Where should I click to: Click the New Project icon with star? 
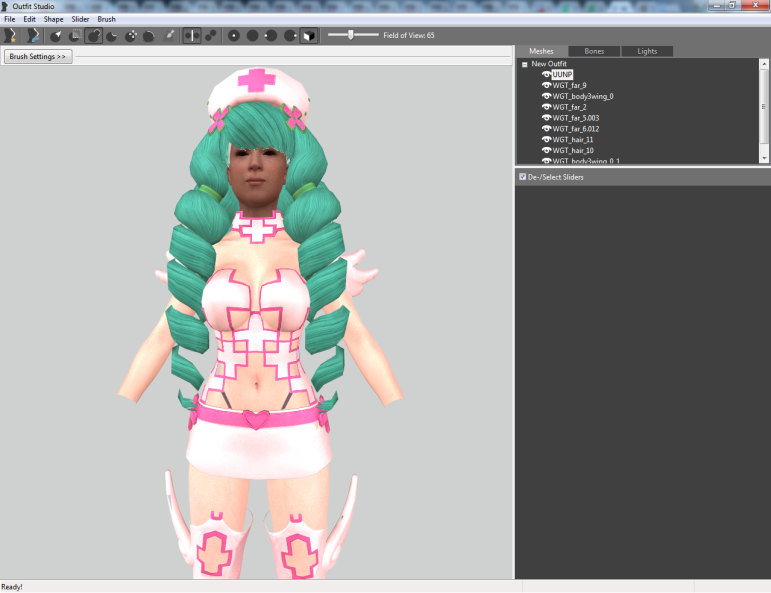[9, 35]
